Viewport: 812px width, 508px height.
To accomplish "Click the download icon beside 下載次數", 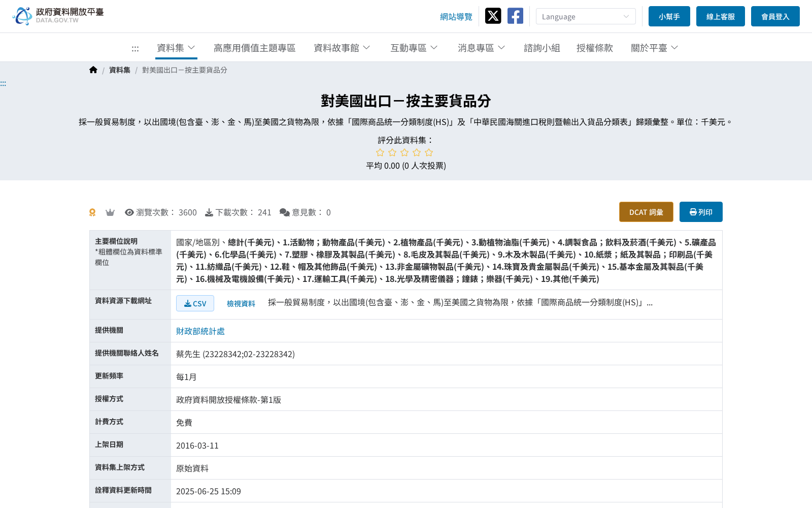I will coord(209,212).
